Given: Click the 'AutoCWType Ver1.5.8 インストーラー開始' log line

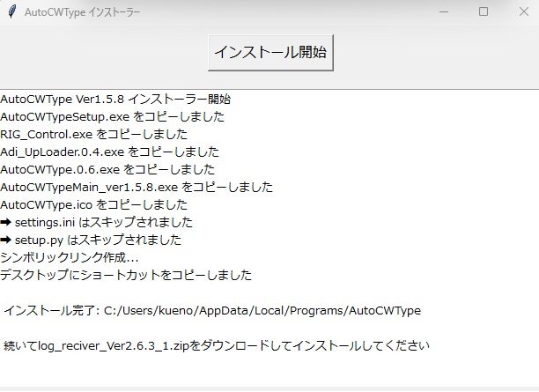Looking at the screenshot, I should (115, 99).
